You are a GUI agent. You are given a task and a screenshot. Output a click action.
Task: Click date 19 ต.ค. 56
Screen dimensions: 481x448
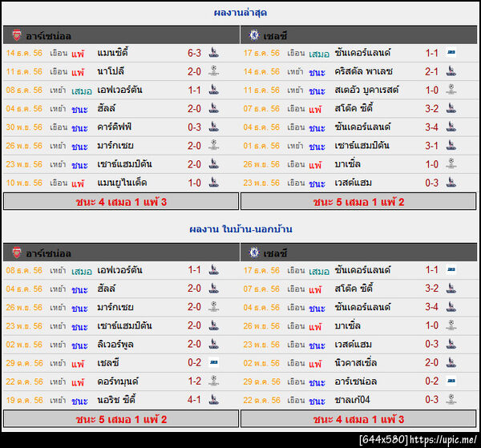coord(24,400)
